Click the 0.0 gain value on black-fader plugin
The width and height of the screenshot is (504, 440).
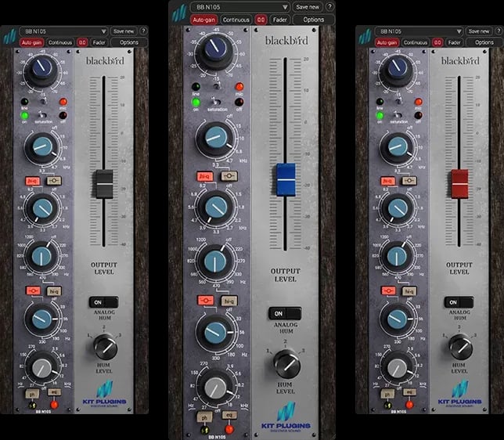82,42
